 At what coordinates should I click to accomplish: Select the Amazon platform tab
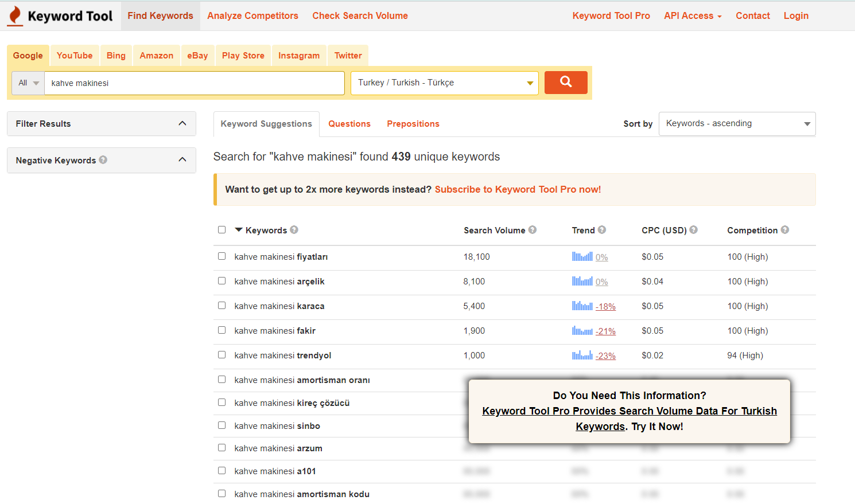click(156, 56)
